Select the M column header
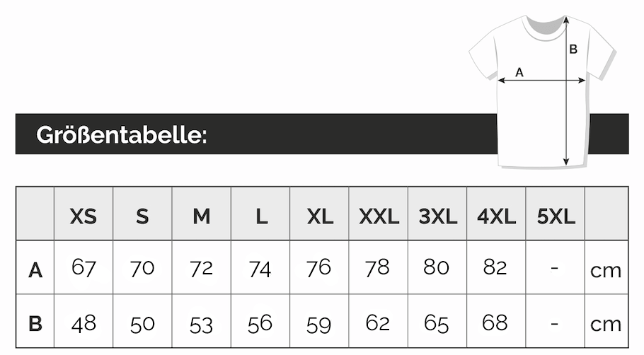Screen dimensions: 644x355 (x=202, y=216)
